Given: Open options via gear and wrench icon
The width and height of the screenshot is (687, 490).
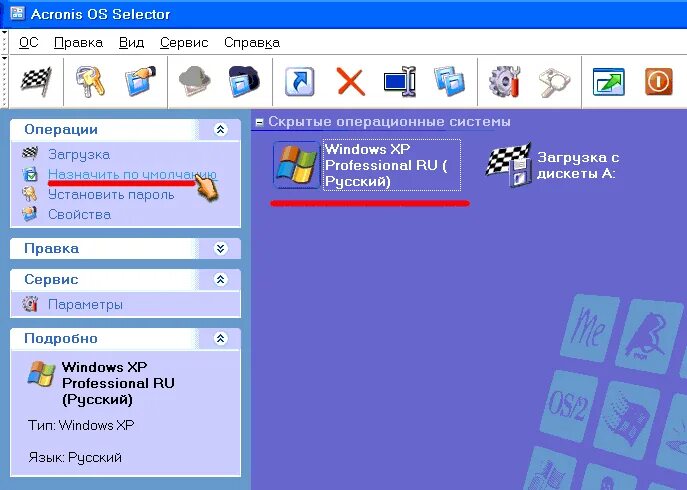Looking at the screenshot, I should pos(504,82).
